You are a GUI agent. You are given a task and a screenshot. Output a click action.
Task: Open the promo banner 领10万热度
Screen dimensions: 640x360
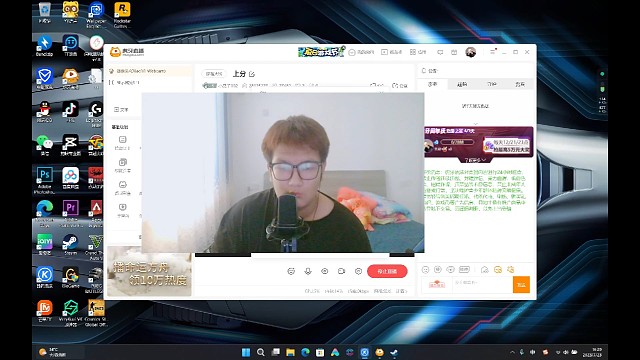(x=149, y=271)
